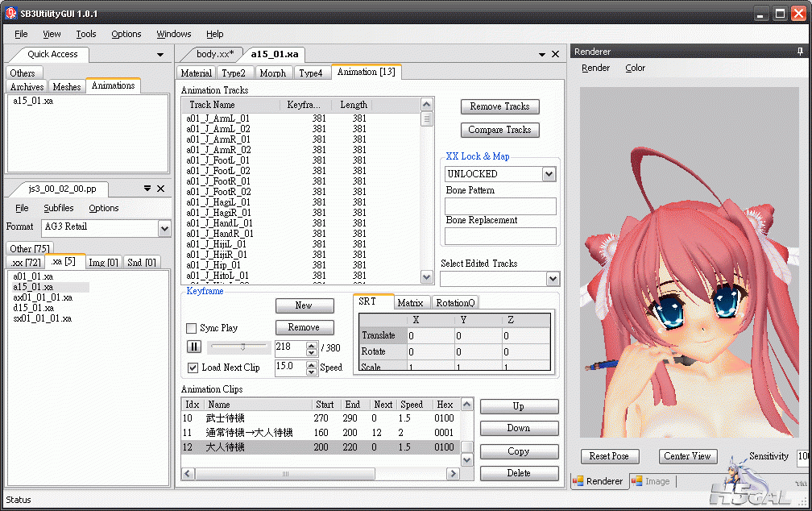Open the Windows menu

pos(174,34)
